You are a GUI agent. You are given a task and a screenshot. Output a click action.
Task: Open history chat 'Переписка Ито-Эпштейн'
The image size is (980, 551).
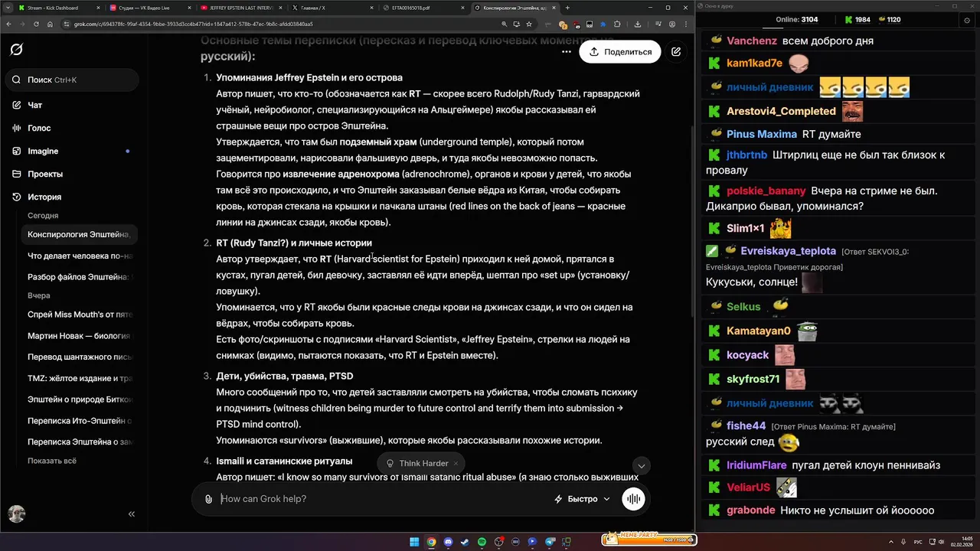80,420
